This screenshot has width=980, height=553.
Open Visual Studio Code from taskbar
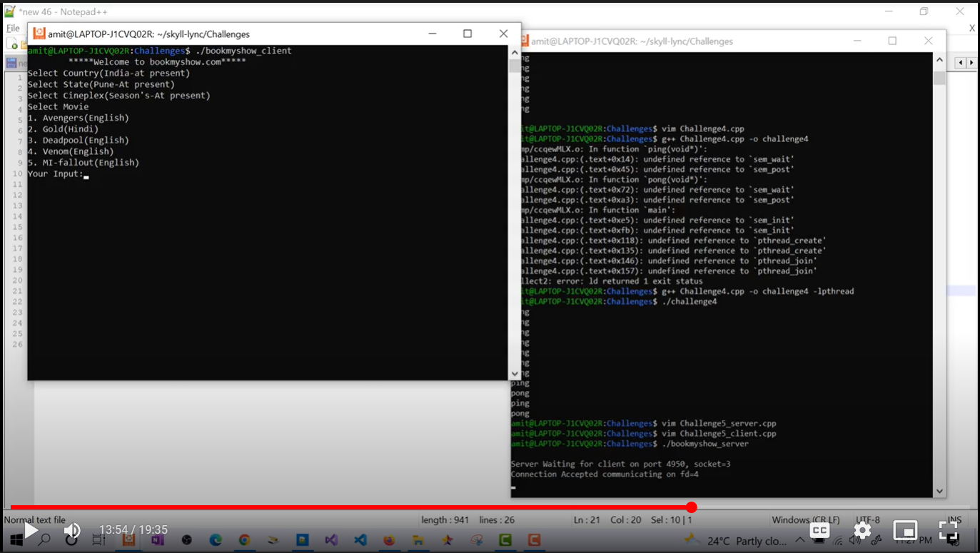pyautogui.click(x=360, y=540)
